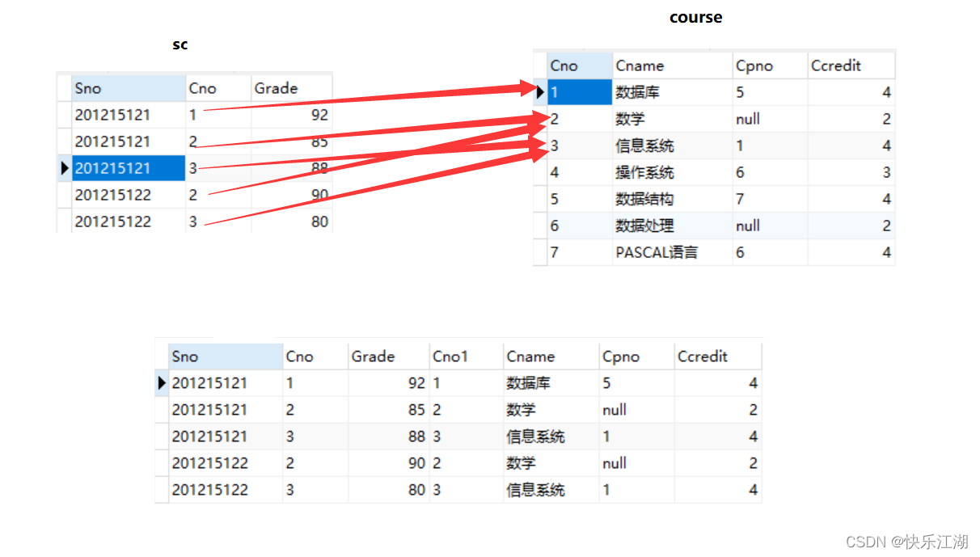The image size is (980, 557).
Task: Select 数据库 cell in course table
Action: point(673,92)
